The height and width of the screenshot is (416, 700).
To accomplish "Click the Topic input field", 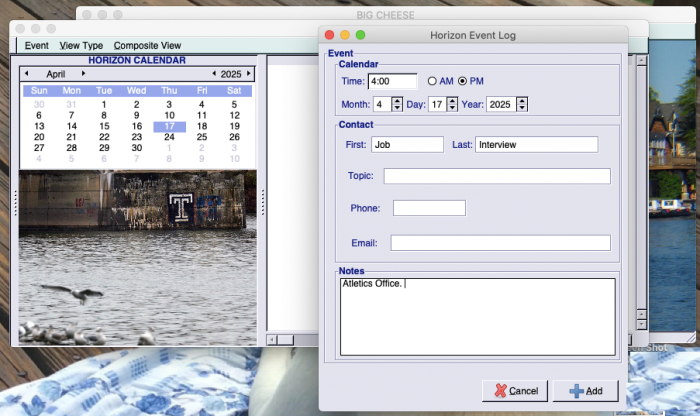I will pyautogui.click(x=496, y=176).
